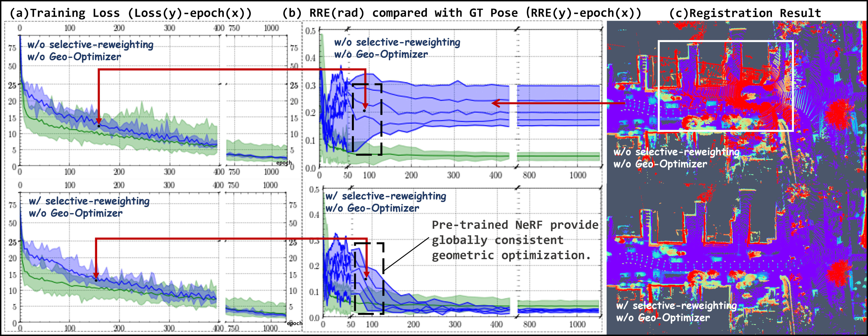Image resolution: width=868 pixels, height=336 pixels.
Task: Click 'w/ selective-reweighting' label in the bottom registration image
Action: pos(676,306)
